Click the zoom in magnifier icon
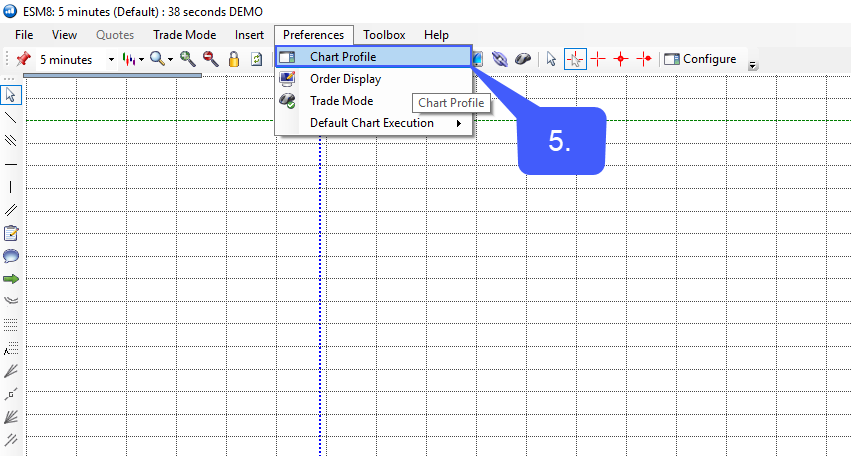Viewport: 851px width, 456px height. [x=188, y=59]
